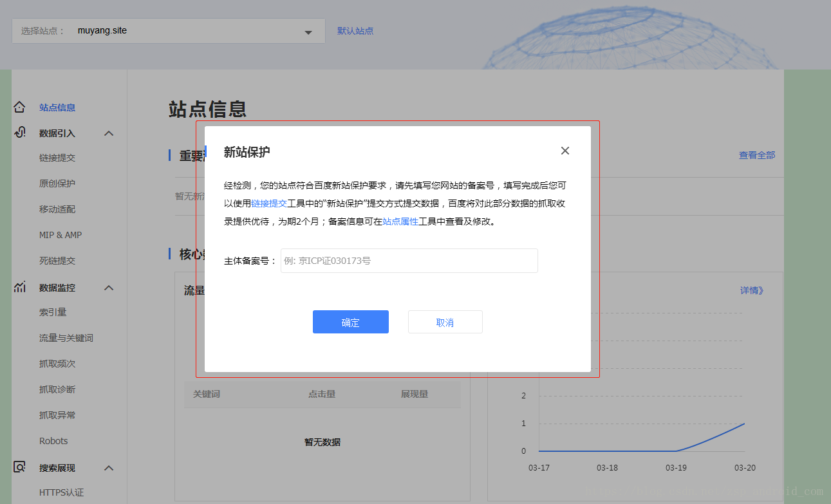Click the 查看全部 link
This screenshot has width=831, height=504.
[757, 155]
